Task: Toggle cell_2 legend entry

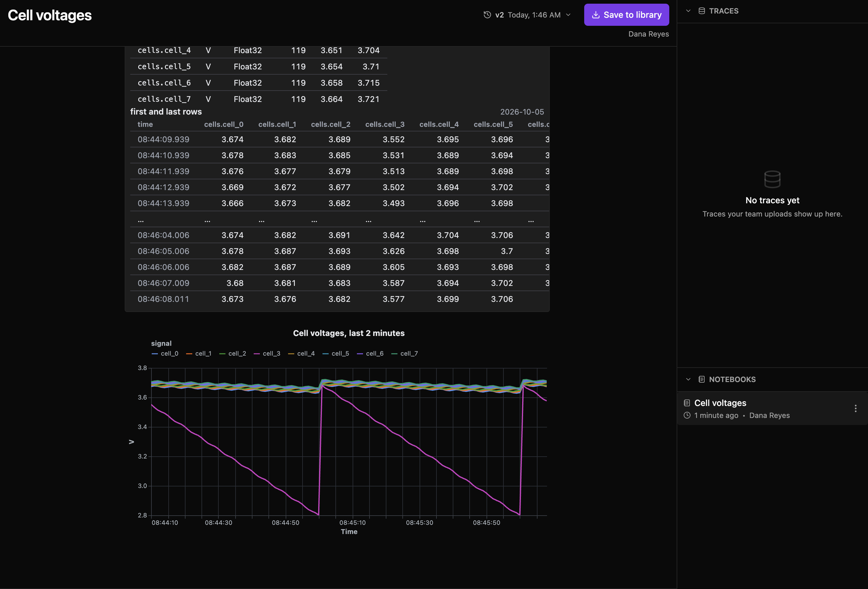Action: pos(232,354)
